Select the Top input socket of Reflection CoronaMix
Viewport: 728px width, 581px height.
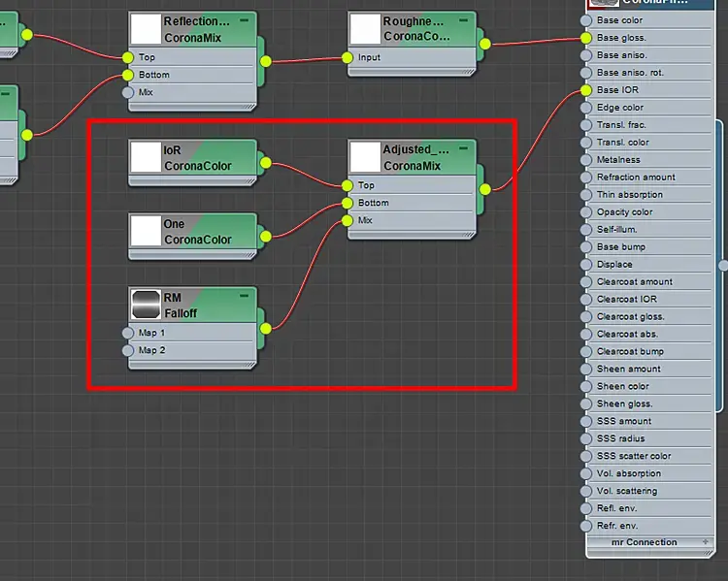(128, 57)
